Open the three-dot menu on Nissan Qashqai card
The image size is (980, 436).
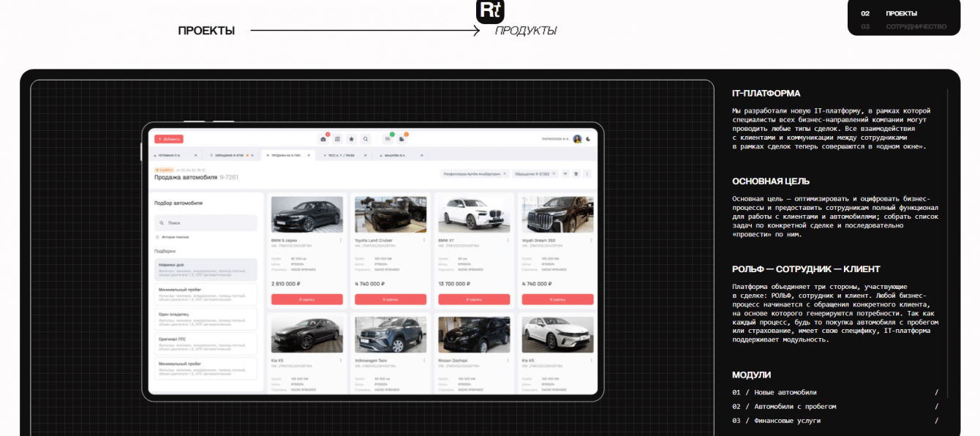(x=508, y=360)
